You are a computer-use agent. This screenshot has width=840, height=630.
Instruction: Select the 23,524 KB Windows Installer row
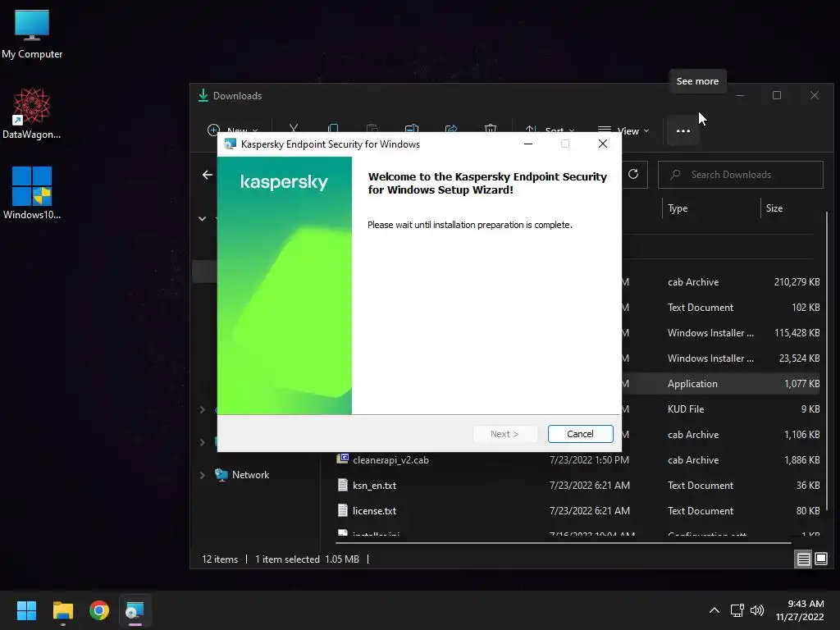(721, 358)
